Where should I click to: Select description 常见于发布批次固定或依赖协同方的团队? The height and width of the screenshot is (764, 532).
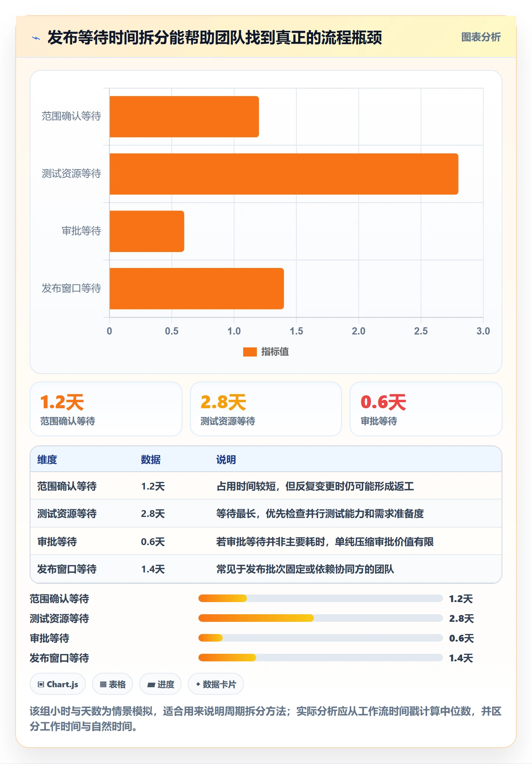coord(305,569)
